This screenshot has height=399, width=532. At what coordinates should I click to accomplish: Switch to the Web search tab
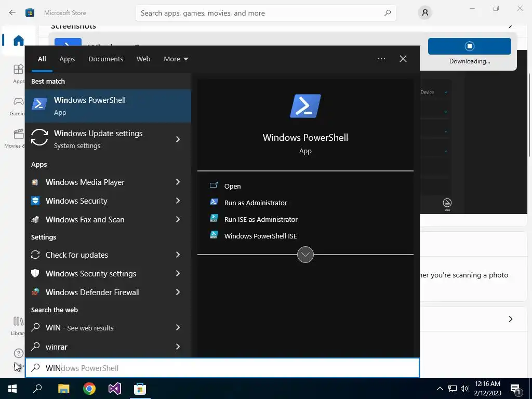click(143, 59)
